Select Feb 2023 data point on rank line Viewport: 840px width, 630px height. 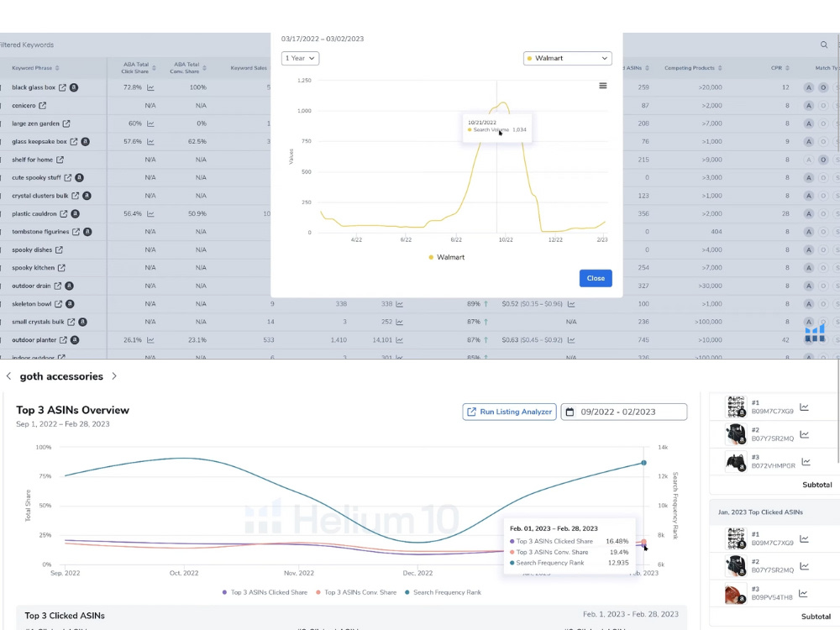click(x=644, y=463)
